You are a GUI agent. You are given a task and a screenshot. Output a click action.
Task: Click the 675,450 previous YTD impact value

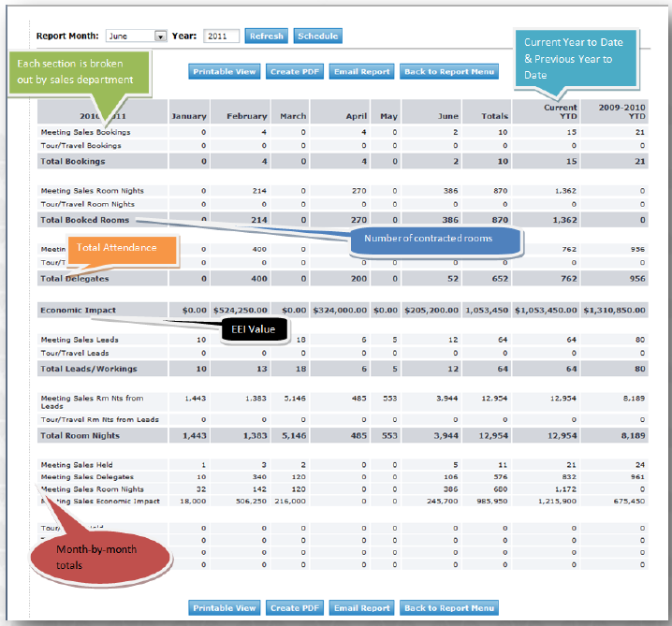coord(629,502)
